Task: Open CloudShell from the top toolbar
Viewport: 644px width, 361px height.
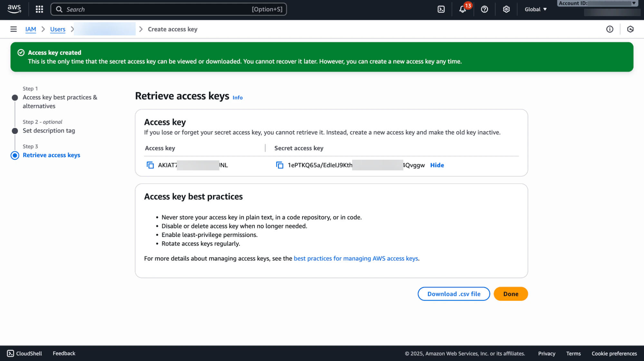Action: (441, 9)
